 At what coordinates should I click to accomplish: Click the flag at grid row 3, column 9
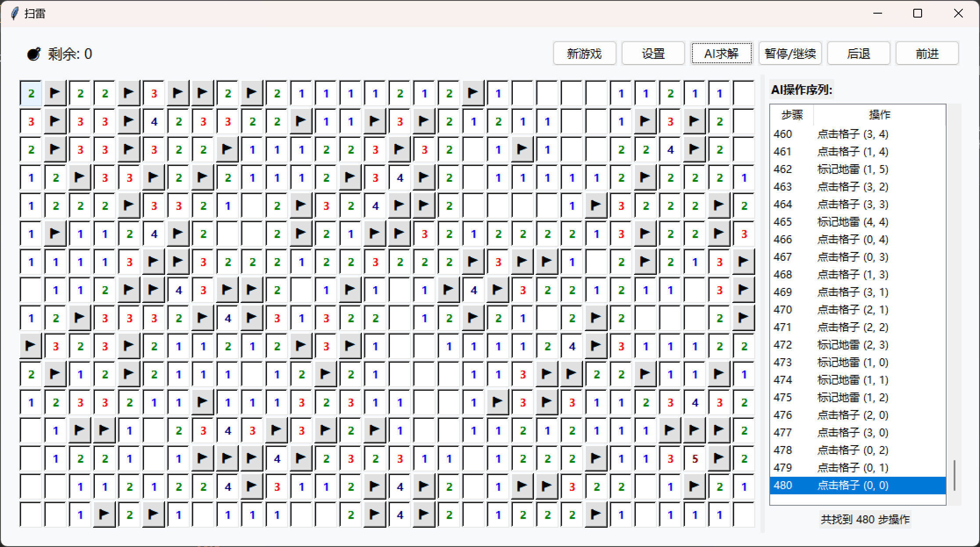[x=227, y=149]
